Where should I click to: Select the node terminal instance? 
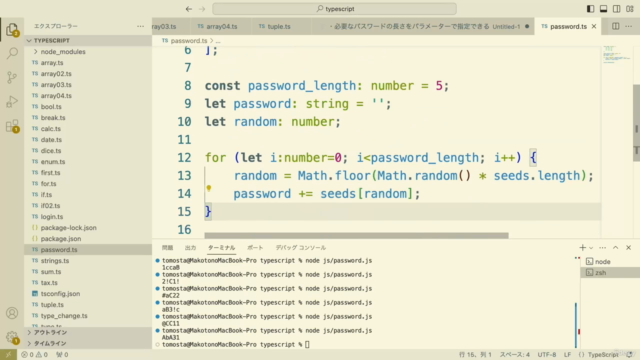(x=610, y=262)
